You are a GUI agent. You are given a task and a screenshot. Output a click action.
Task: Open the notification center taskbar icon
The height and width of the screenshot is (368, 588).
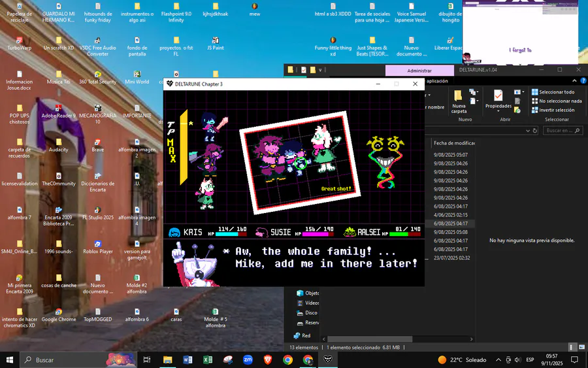574,360
